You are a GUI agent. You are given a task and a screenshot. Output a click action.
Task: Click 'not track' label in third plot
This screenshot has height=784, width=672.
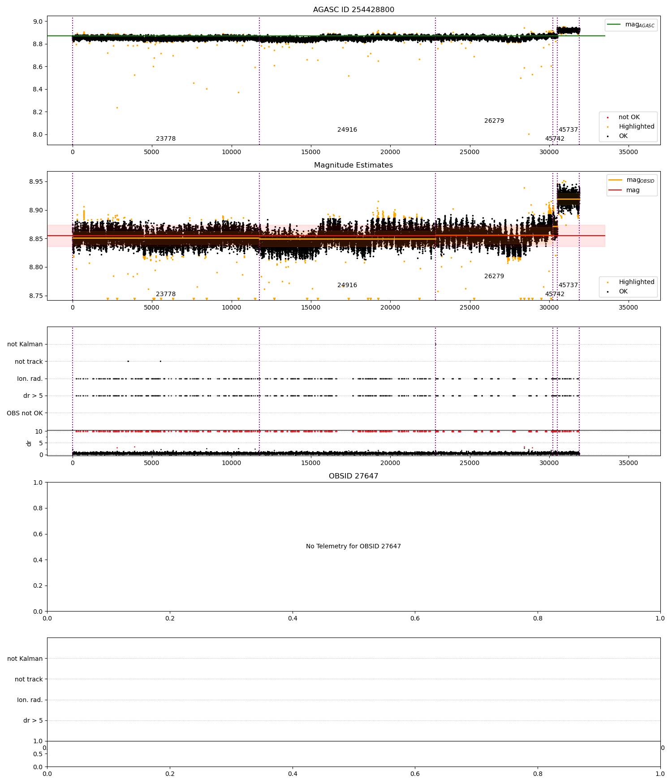(x=29, y=362)
